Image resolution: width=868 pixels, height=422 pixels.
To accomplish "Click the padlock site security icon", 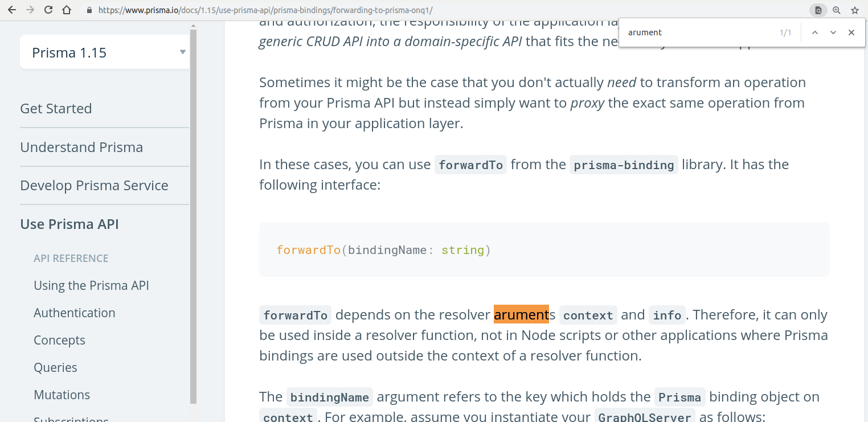I will click(x=89, y=10).
